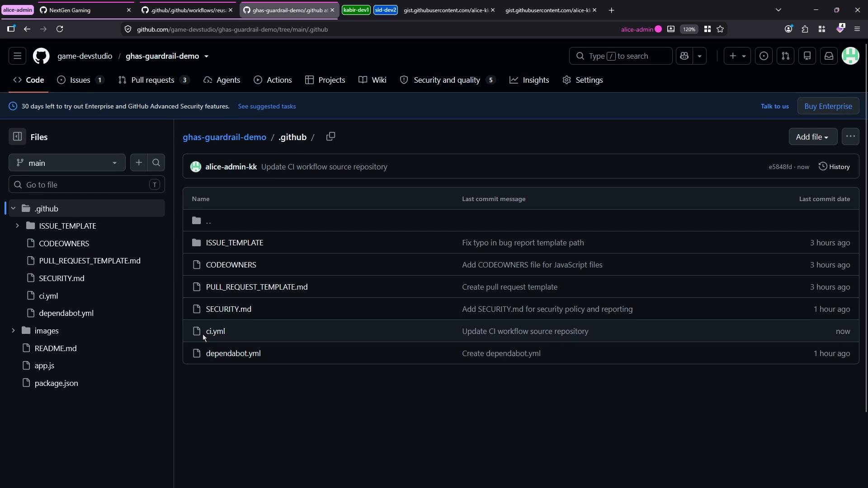
Task: List all browser tabs chevron
Action: click(778, 10)
